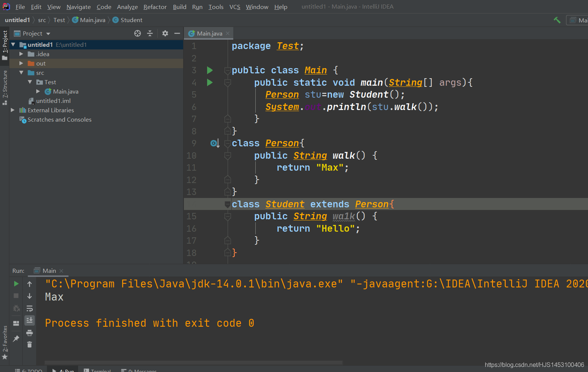Click Student in breadcrumb bar
This screenshot has width=588, height=372.
pos(127,20)
